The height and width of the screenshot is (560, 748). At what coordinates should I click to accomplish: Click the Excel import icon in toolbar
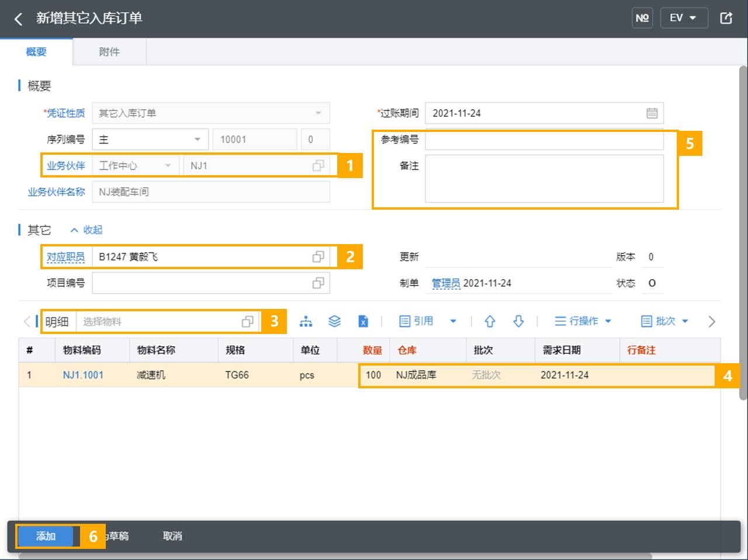click(x=363, y=322)
